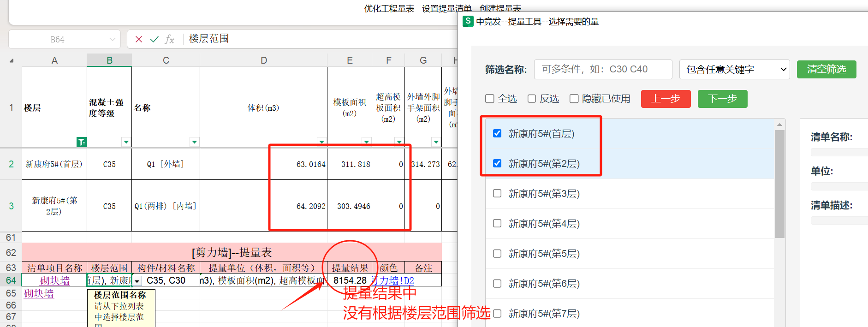868x327 pixels.
Task: Select the [剪力墙]--提量表 title cell
Action: pyautogui.click(x=232, y=252)
